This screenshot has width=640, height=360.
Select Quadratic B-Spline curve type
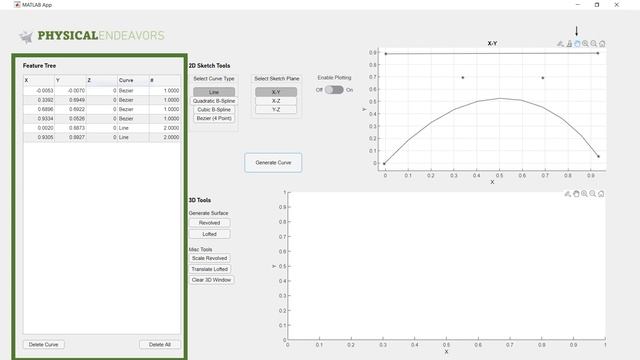click(x=214, y=101)
